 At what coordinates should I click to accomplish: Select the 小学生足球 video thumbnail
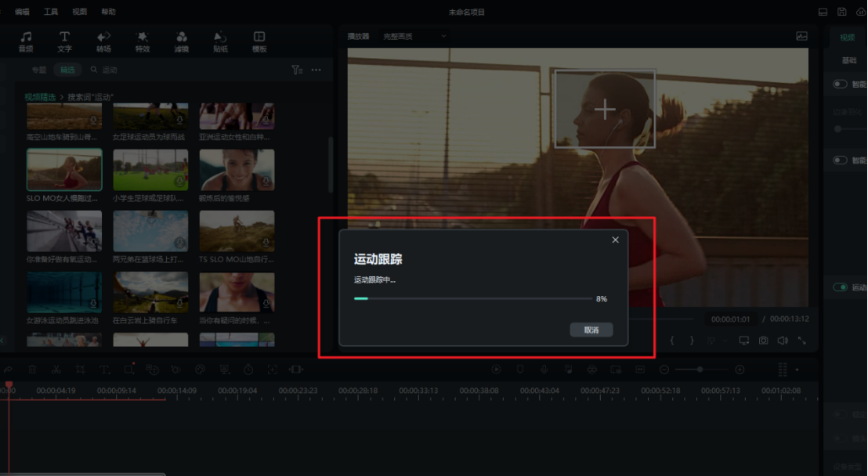pyautogui.click(x=150, y=169)
